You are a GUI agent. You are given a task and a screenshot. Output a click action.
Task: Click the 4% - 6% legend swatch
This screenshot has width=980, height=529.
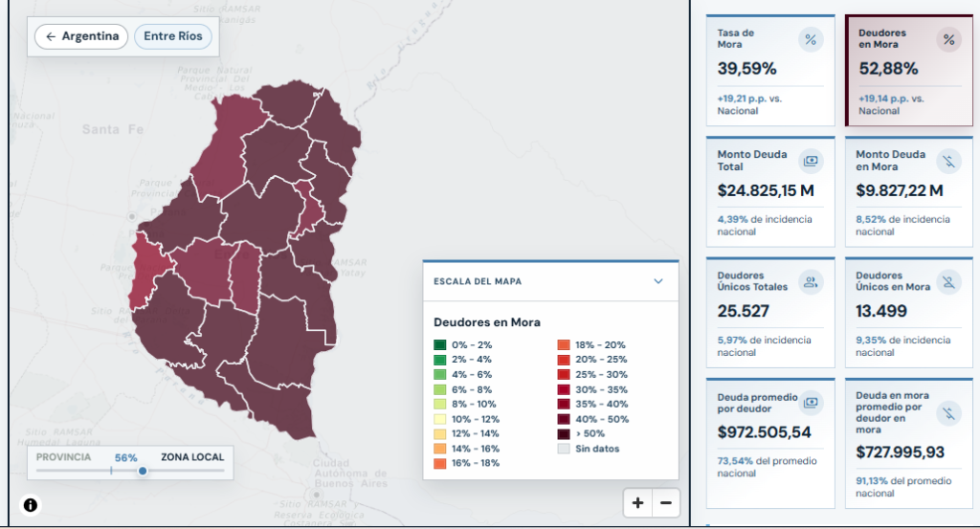click(440, 375)
